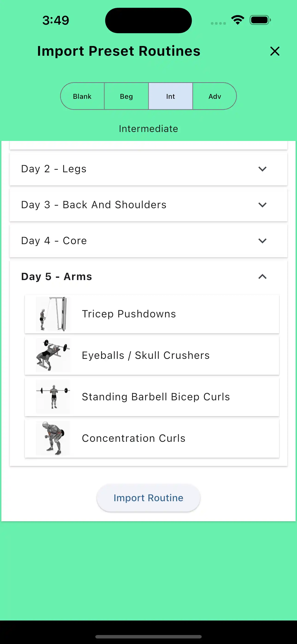Click the Concentration Curls exercise thumbnail
297x644 pixels.
[53, 438]
